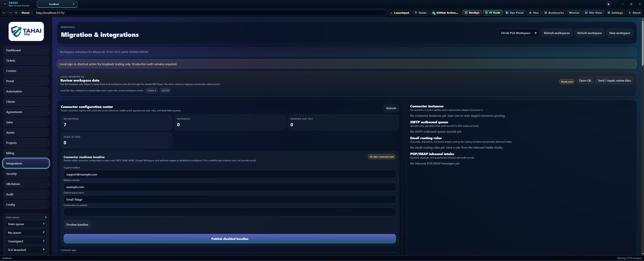Viewport: 644px width, 261px height.
Task: Click the Support mailbox input field
Action: click(230, 174)
